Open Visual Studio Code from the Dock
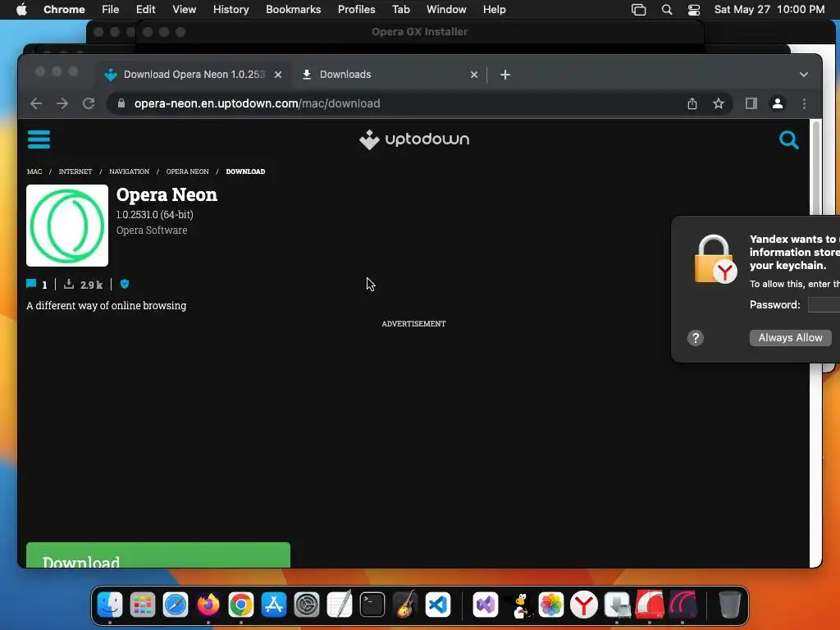Viewport: 840px width, 630px height. pyautogui.click(x=438, y=605)
